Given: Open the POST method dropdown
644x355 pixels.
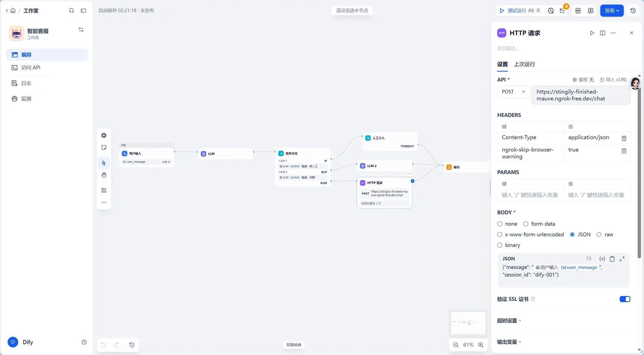Looking at the screenshot, I should coord(513,92).
